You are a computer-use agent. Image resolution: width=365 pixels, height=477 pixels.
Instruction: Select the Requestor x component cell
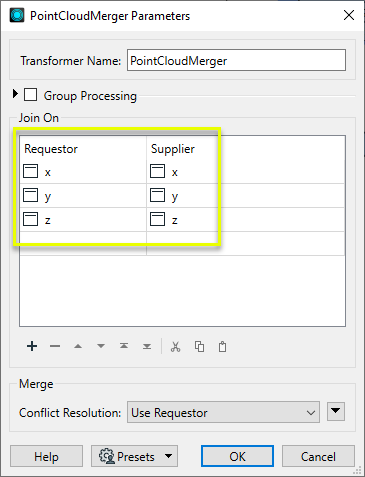(83, 172)
